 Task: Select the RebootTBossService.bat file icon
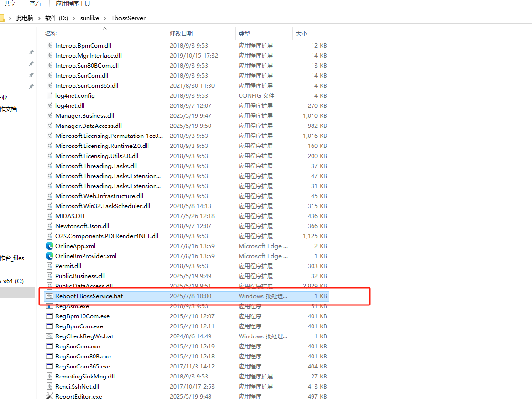pyautogui.click(x=50, y=296)
